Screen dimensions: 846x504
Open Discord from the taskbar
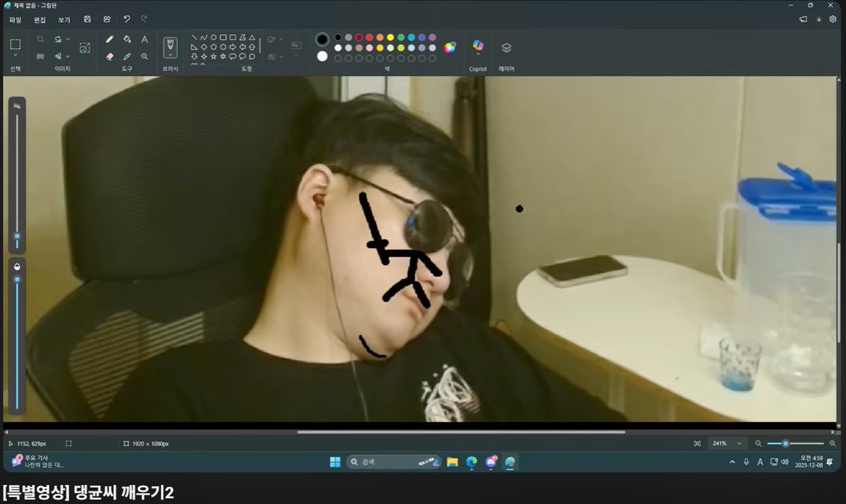click(x=491, y=462)
